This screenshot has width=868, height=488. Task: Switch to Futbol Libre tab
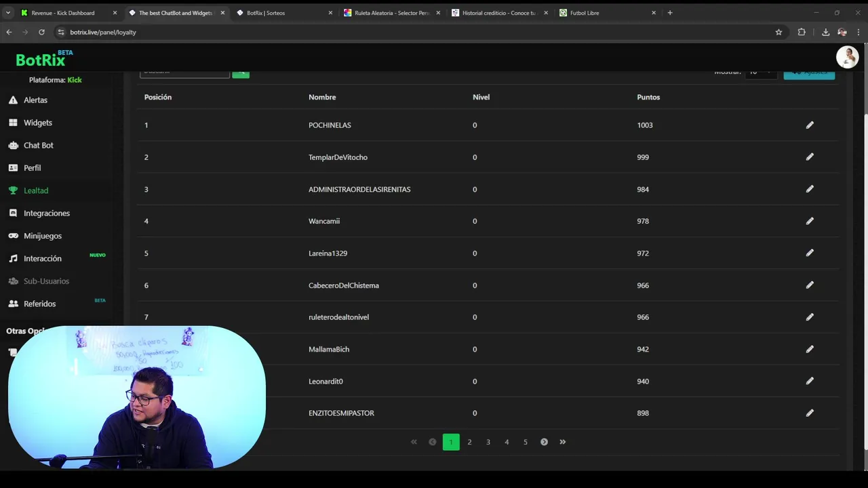point(607,13)
